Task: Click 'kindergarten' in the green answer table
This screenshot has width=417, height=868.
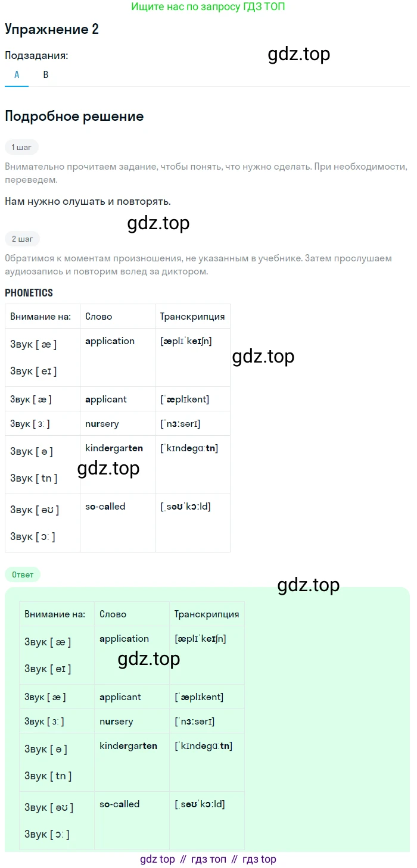Action: [x=128, y=746]
